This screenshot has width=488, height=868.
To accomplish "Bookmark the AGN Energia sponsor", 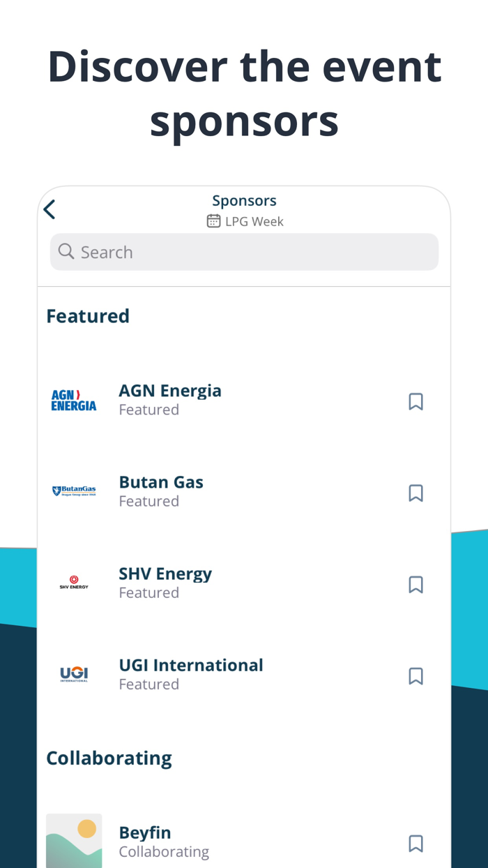I will pos(416,401).
